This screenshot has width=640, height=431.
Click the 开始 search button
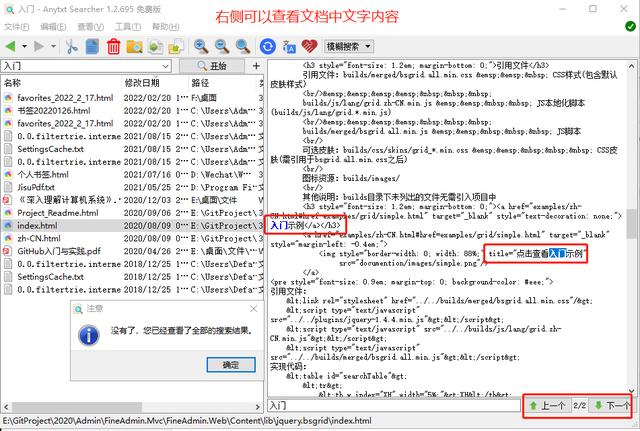[212, 66]
